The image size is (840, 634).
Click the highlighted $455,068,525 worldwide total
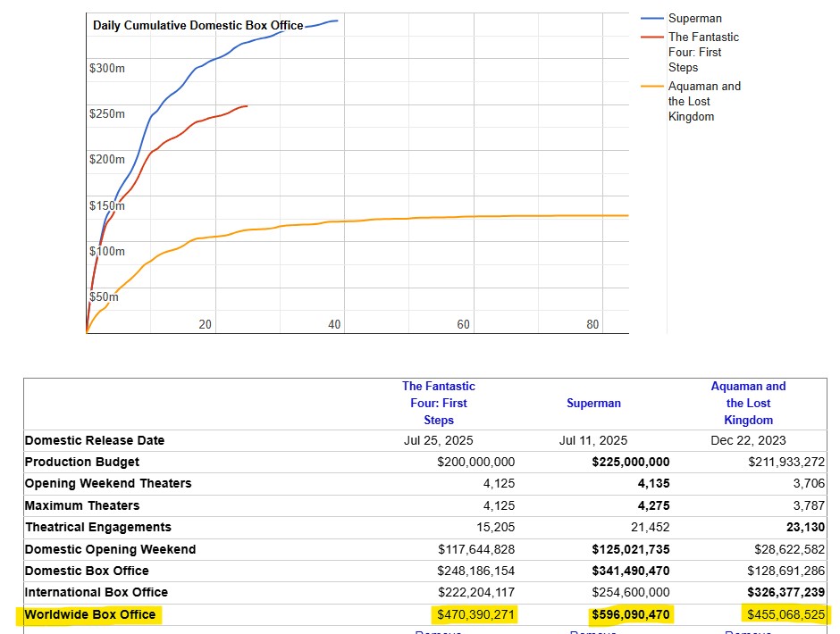click(785, 614)
